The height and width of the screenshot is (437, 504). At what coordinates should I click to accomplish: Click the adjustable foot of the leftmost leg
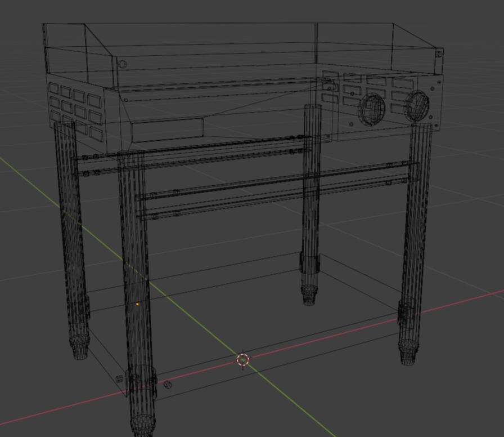coord(80,348)
